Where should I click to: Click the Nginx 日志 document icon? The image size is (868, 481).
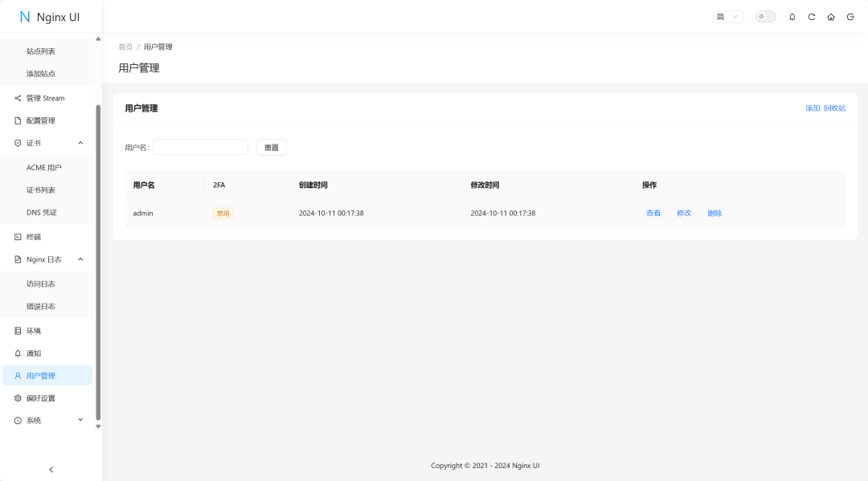[x=18, y=259]
